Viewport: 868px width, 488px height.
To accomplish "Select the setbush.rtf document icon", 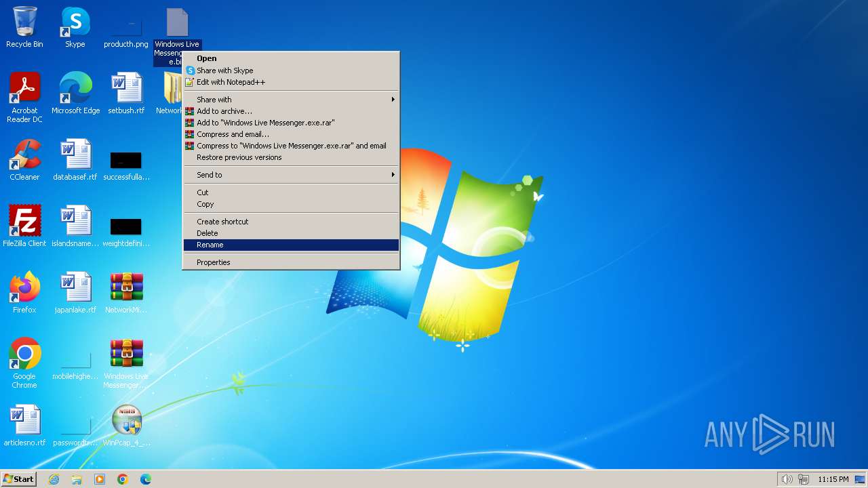I will click(x=126, y=94).
